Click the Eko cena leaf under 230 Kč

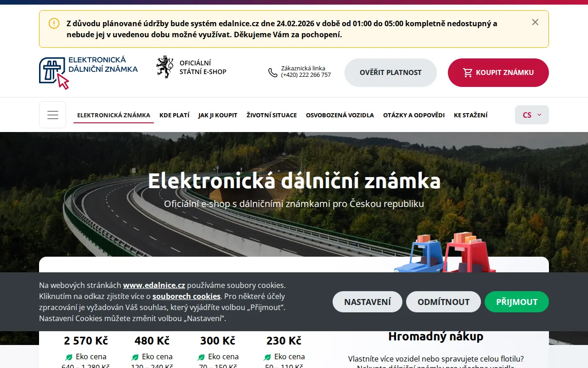point(267,357)
